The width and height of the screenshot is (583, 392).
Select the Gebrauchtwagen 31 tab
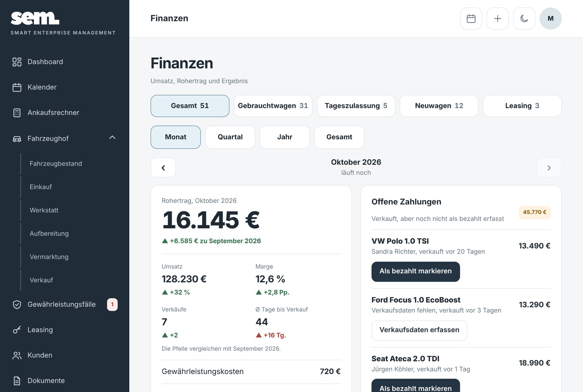click(273, 106)
